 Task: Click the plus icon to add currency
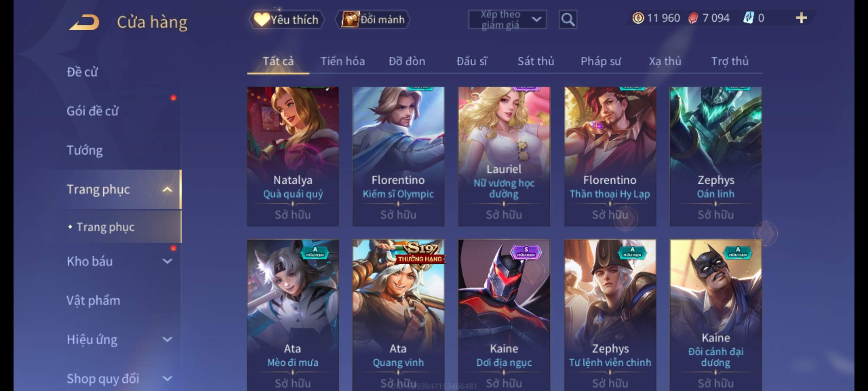[801, 18]
